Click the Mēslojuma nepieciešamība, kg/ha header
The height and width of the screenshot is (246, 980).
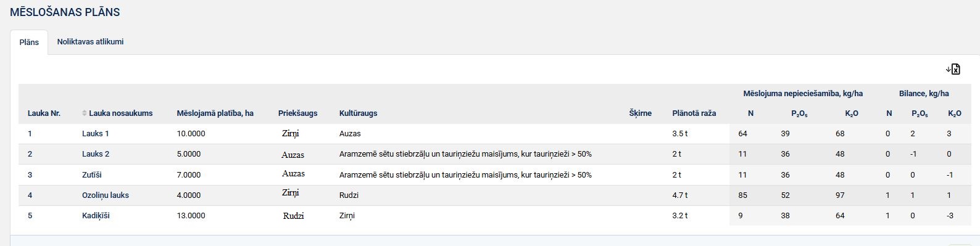click(x=803, y=93)
